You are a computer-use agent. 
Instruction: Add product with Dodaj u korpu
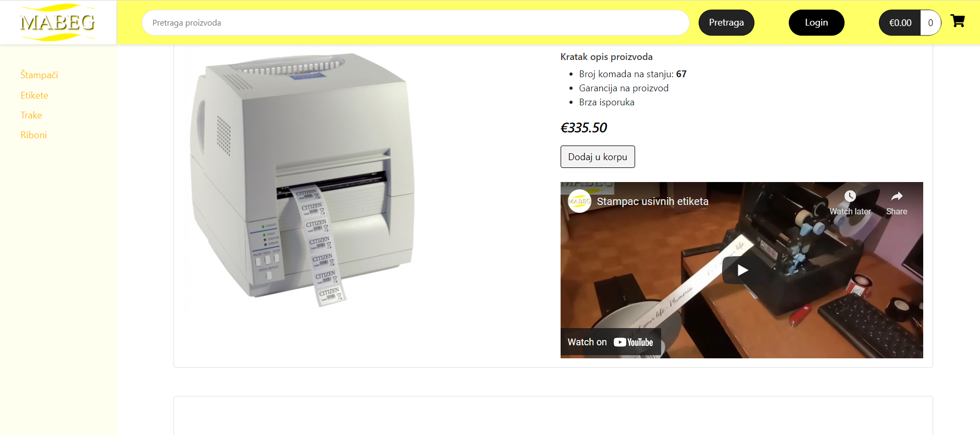click(598, 157)
